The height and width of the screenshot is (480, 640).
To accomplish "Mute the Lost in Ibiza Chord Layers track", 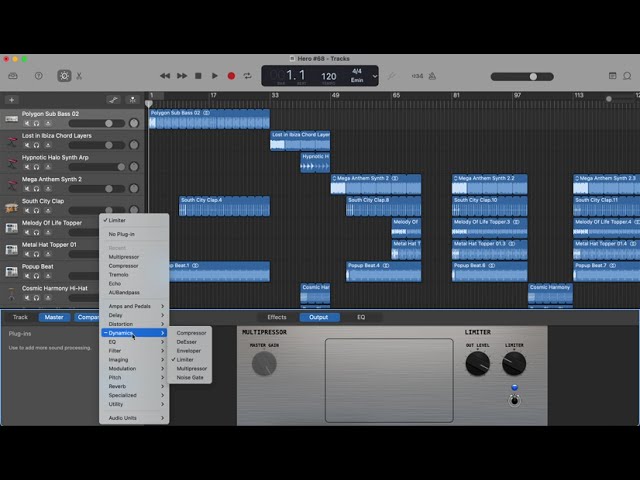I will [27, 145].
